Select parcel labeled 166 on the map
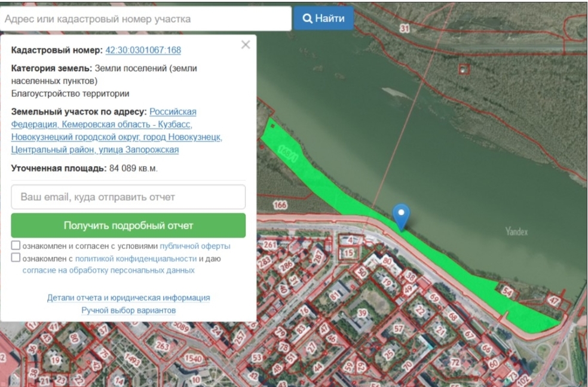 pyautogui.click(x=279, y=205)
